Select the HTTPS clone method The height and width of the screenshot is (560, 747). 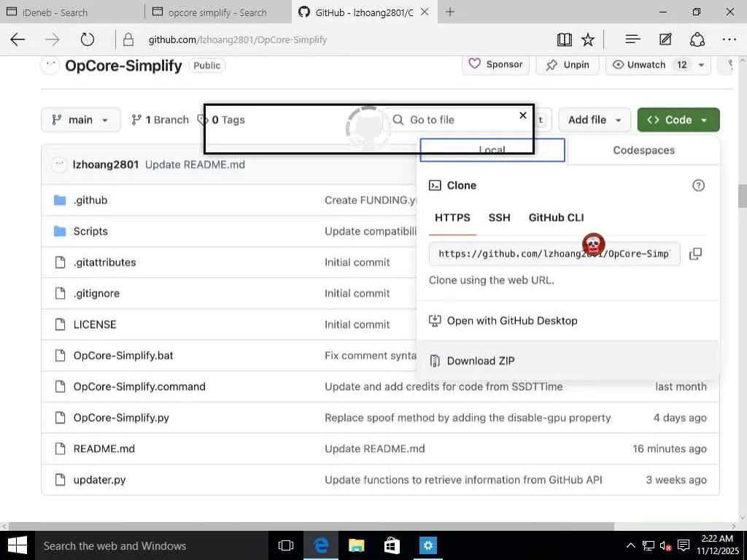tap(452, 217)
